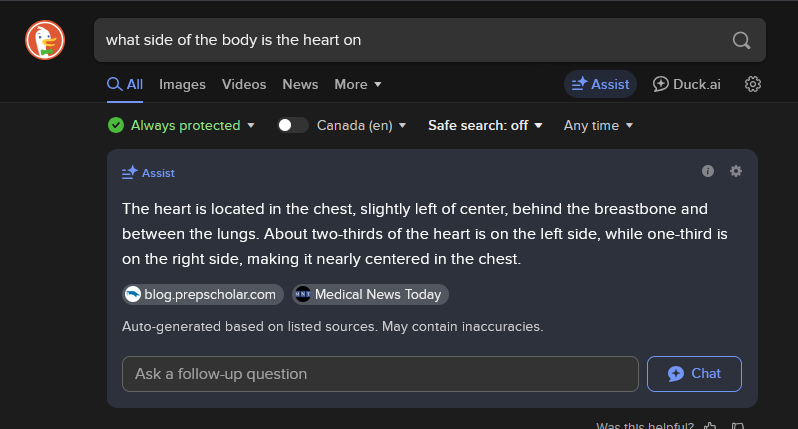Toggle the Assist button in header
This screenshot has width=798, height=429.
[x=600, y=84]
